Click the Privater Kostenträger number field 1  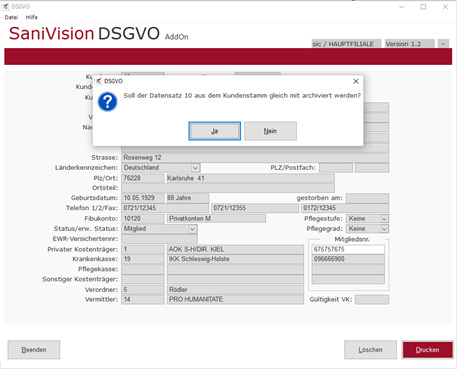coord(143,249)
